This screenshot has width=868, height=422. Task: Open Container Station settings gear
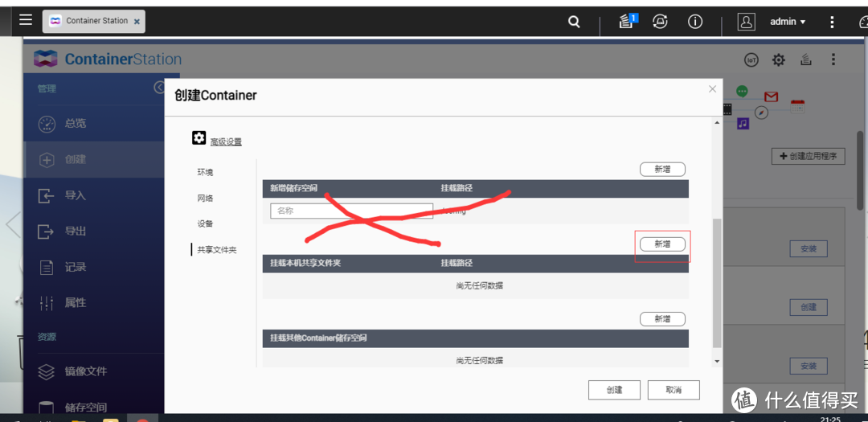point(778,59)
